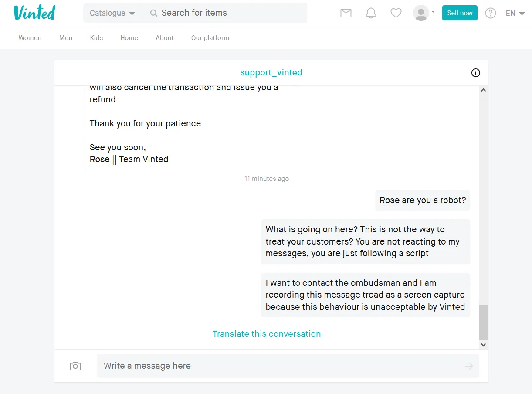The height and width of the screenshot is (394, 532).
Task: Click the conversation info icon
Action: click(476, 73)
